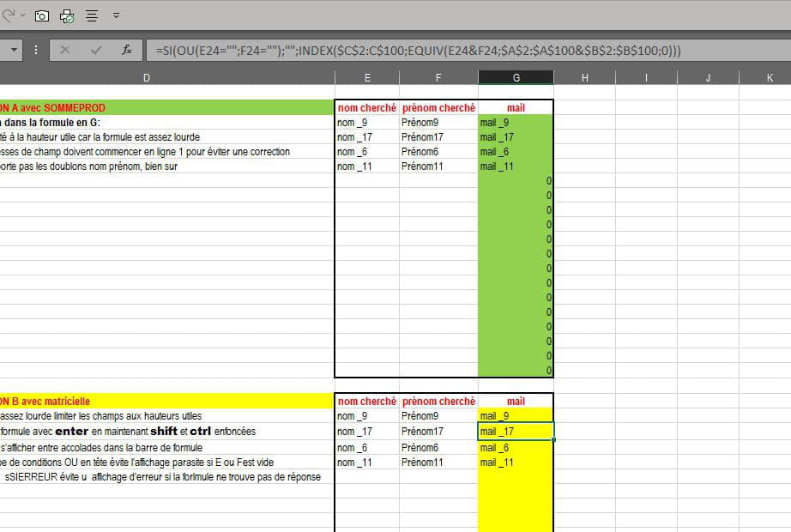Select 'nom _6' in SOMMEPROD table
791x532 pixels.
(366, 151)
